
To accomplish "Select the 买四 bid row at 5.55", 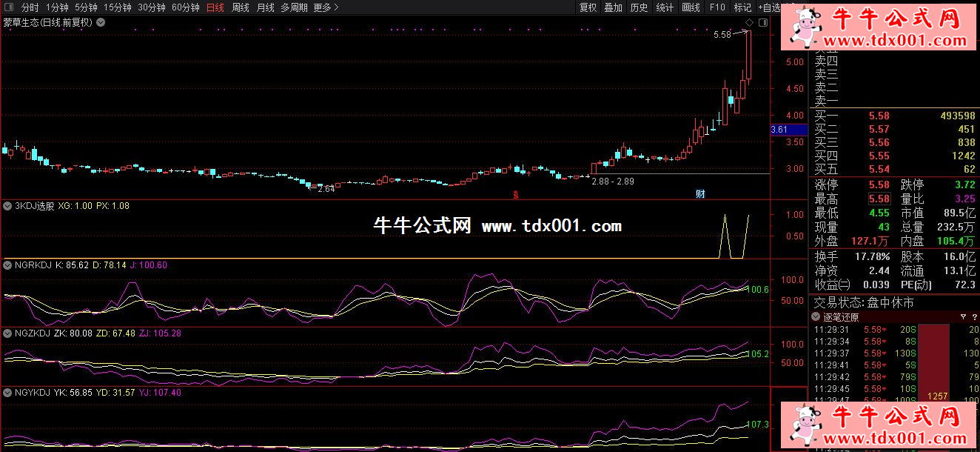I will click(895, 156).
